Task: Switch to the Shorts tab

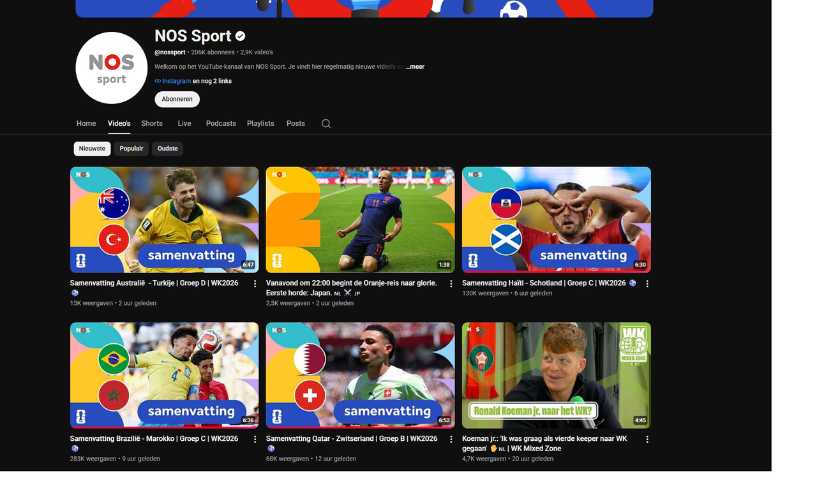Action: point(152,124)
